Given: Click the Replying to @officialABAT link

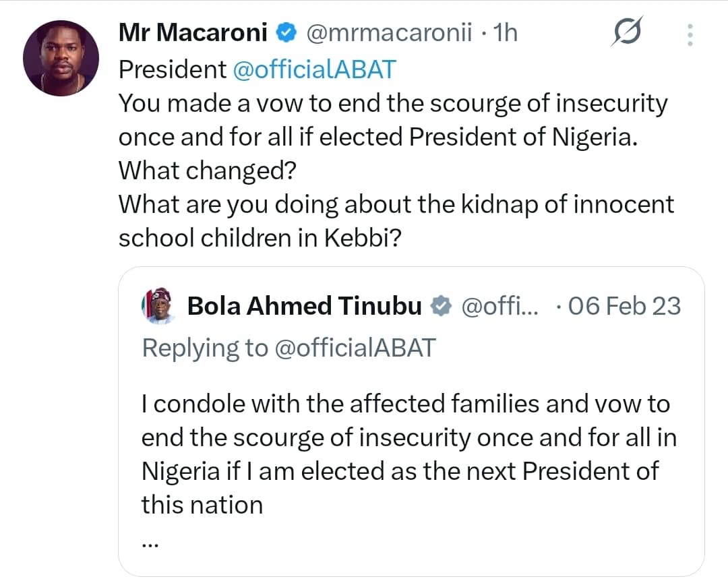Looking at the screenshot, I should click(x=290, y=348).
